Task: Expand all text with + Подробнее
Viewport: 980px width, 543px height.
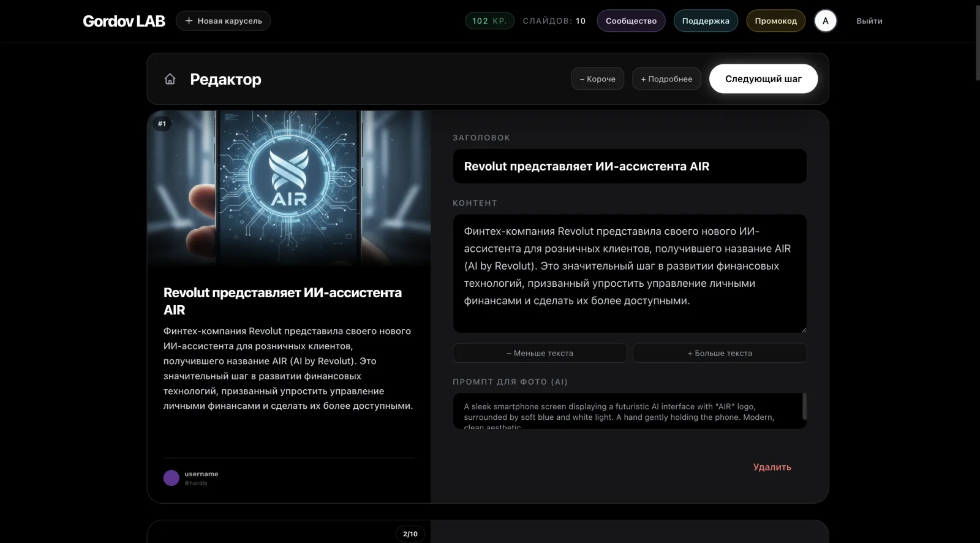Action: tap(666, 79)
